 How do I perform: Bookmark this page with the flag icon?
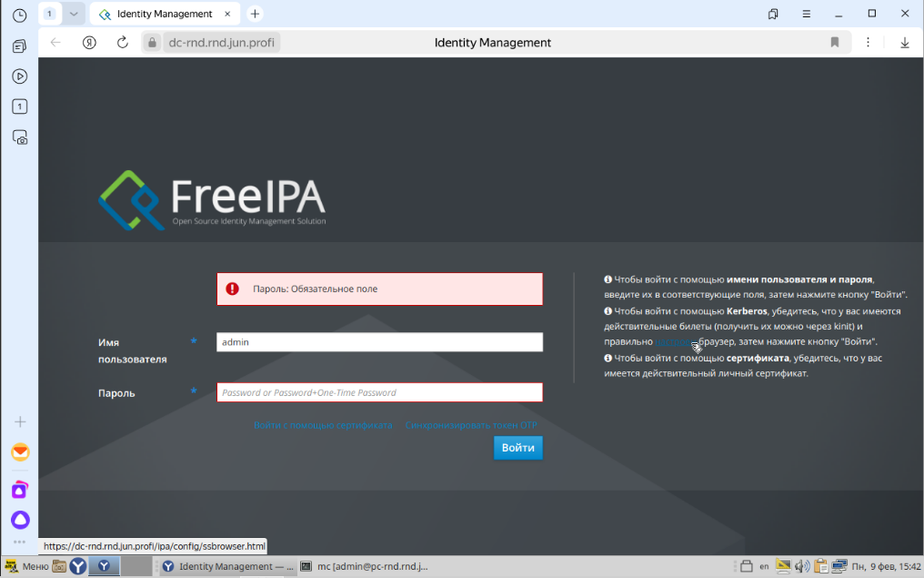point(835,41)
